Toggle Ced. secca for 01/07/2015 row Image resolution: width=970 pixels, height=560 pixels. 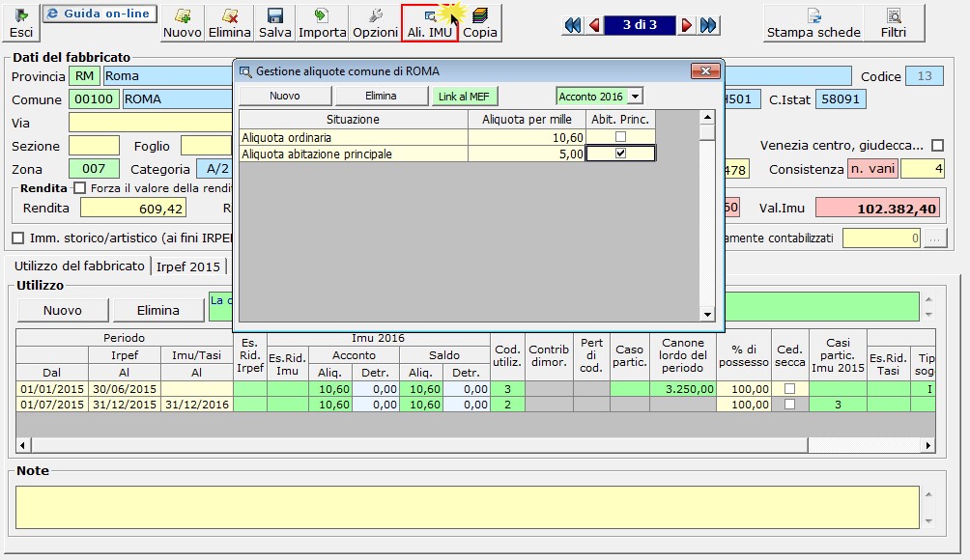(x=789, y=405)
